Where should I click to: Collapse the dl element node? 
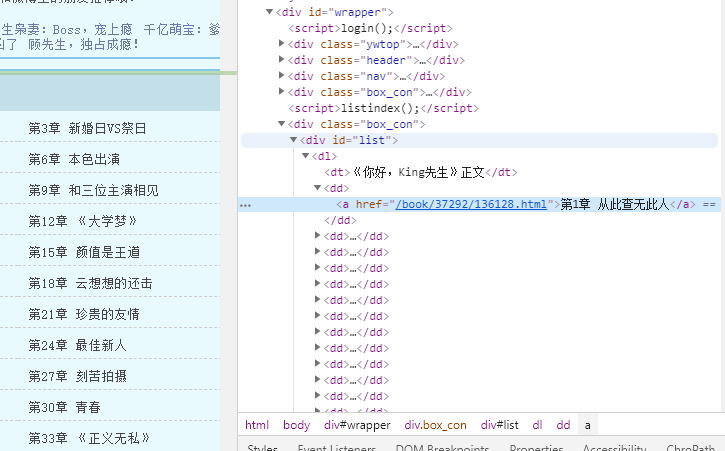306,156
